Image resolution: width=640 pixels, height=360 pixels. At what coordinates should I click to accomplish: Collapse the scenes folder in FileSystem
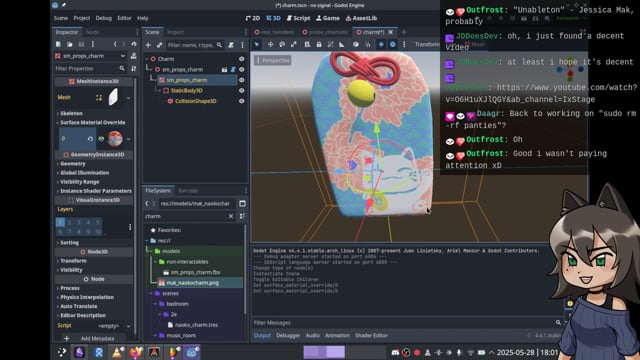(x=151, y=293)
